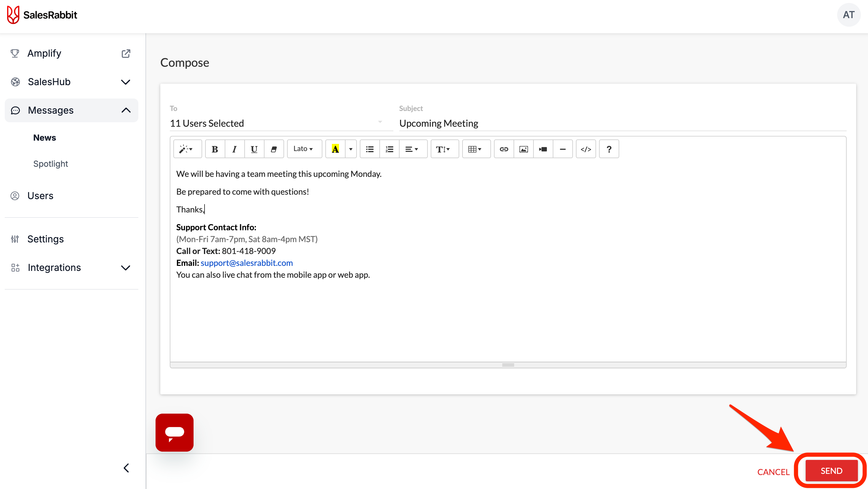The height and width of the screenshot is (489, 868).
Task: Go to Users in the sidebar
Action: [40, 196]
